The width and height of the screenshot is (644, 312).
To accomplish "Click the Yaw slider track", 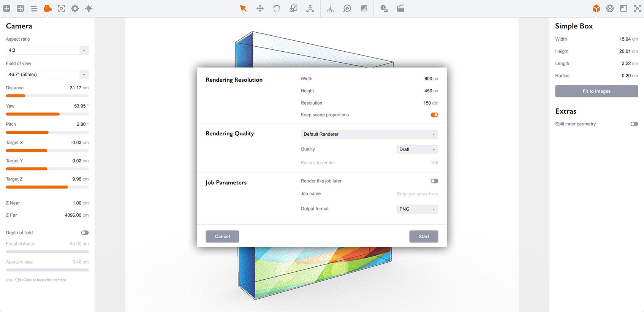I will 47,114.
